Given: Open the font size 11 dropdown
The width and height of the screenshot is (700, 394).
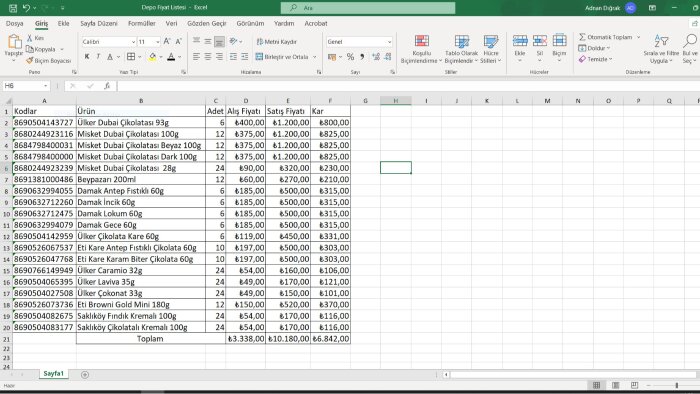Looking at the screenshot, I should pyautogui.click(x=158, y=41).
